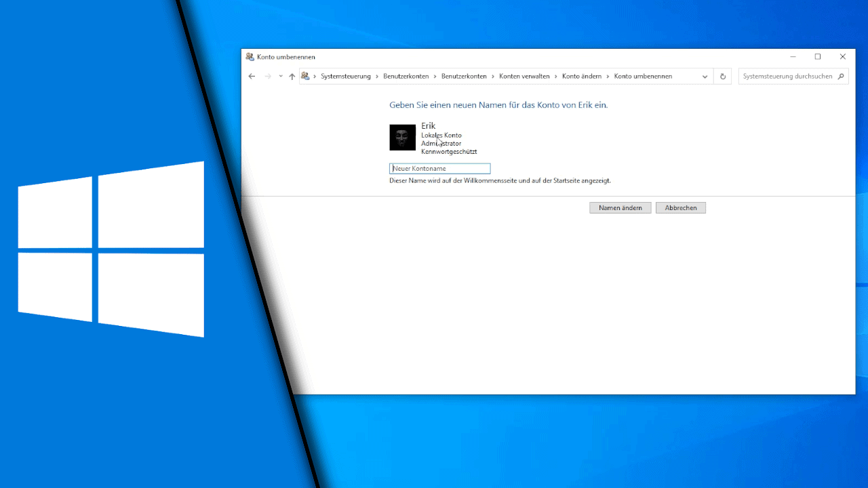Go up one level with up arrow

click(292, 77)
